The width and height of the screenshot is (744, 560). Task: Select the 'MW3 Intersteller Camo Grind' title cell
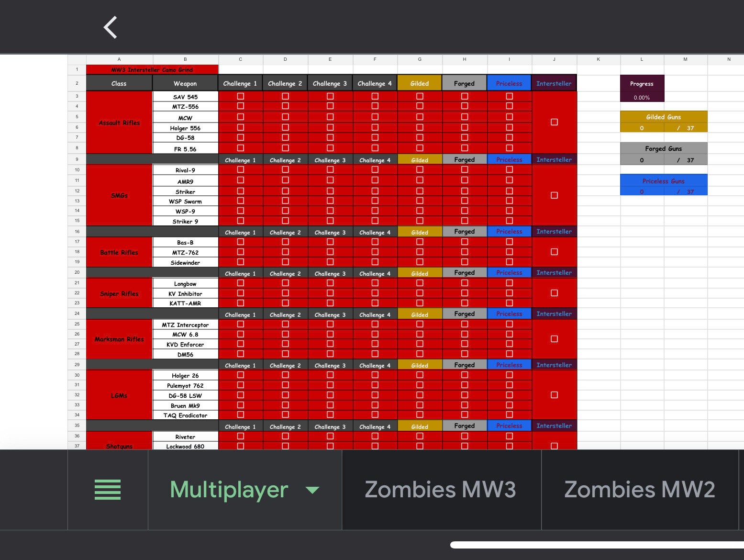152,70
